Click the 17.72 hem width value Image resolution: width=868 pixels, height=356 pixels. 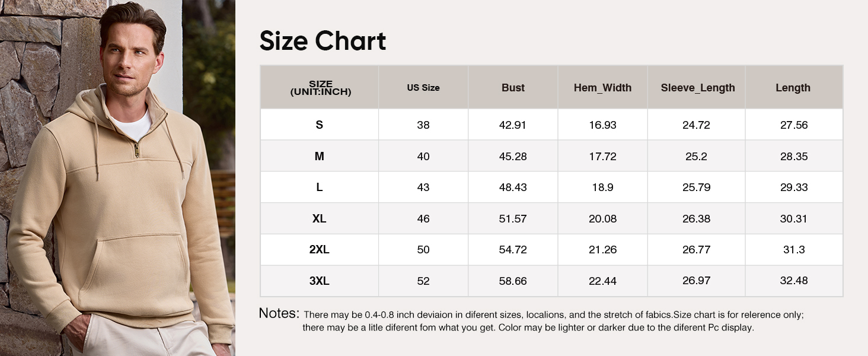coord(602,157)
